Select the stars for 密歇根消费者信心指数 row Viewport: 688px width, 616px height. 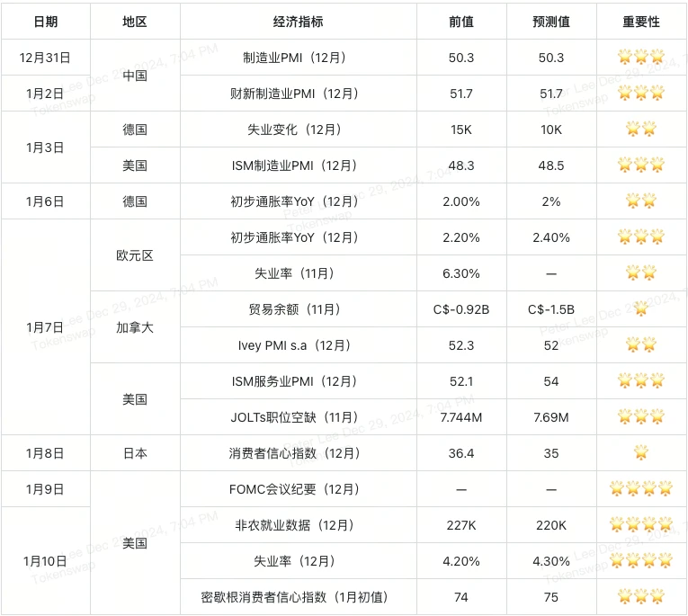coord(640,597)
